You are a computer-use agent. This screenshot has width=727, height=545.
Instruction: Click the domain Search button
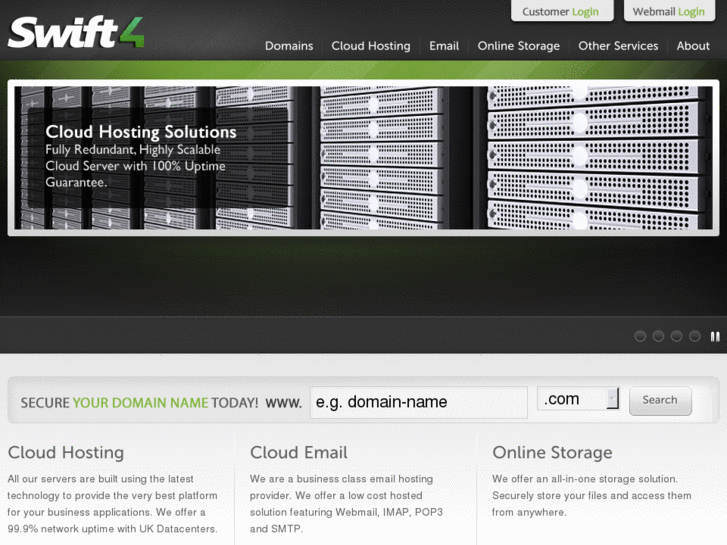[660, 400]
